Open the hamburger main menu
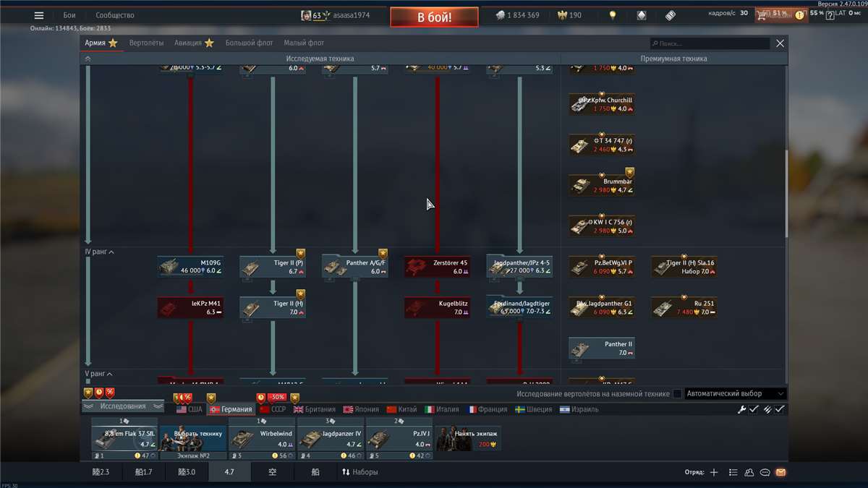The width and height of the screenshot is (868, 488). tap(39, 15)
